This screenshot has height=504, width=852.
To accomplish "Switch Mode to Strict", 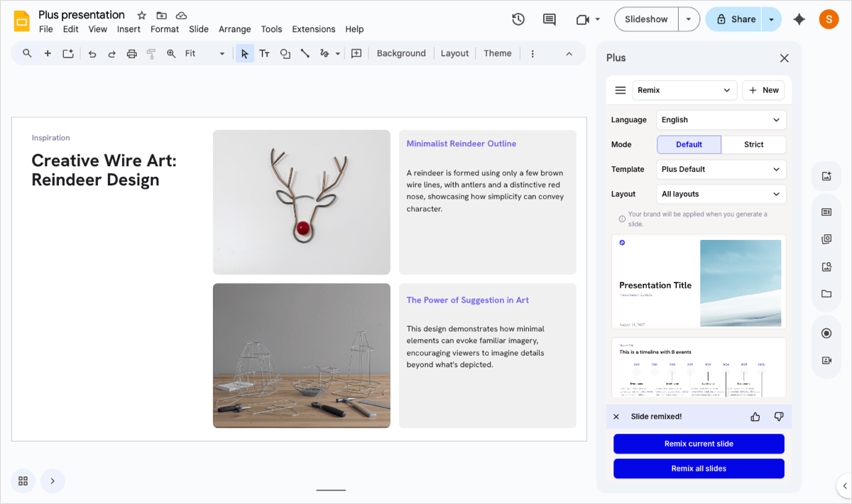I will pos(753,145).
